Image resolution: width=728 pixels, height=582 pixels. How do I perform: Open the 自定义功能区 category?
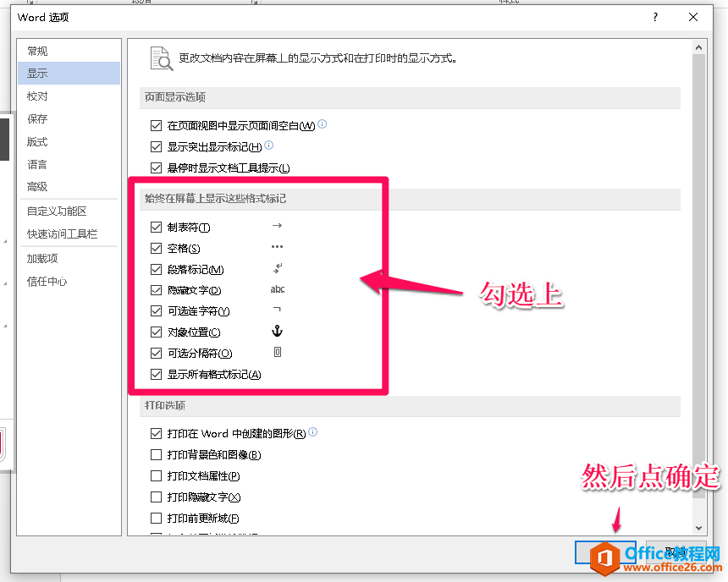(x=69, y=211)
